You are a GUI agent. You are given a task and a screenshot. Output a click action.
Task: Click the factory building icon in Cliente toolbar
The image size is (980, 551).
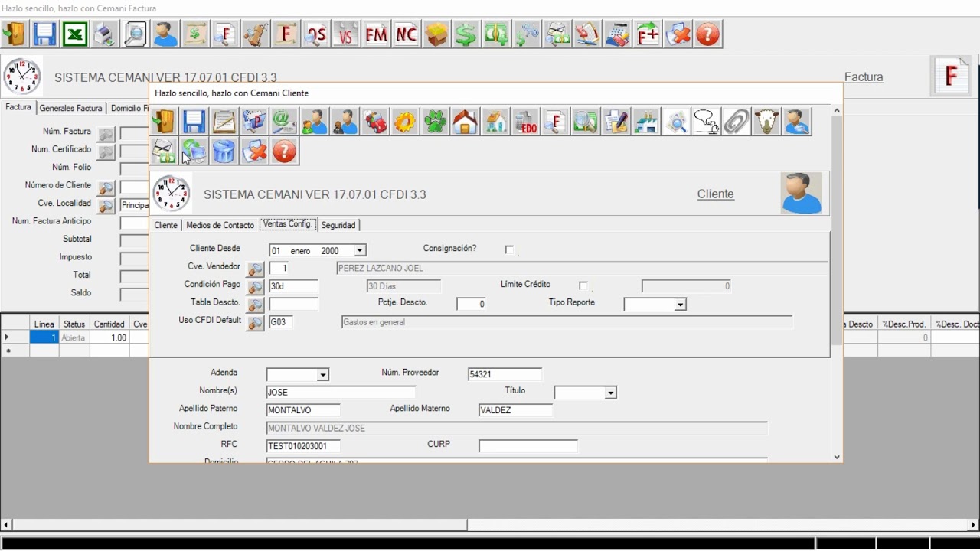[x=646, y=122]
